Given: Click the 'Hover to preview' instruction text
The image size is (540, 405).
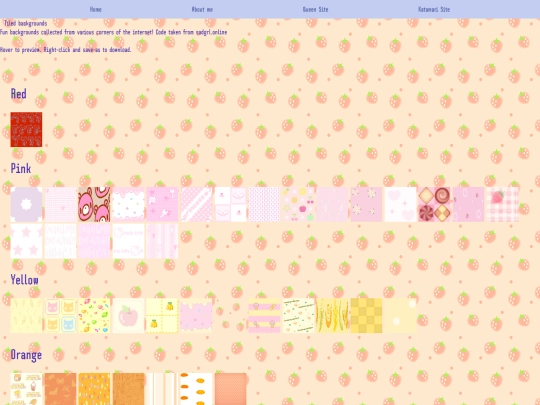Looking at the screenshot, I should point(65,50).
